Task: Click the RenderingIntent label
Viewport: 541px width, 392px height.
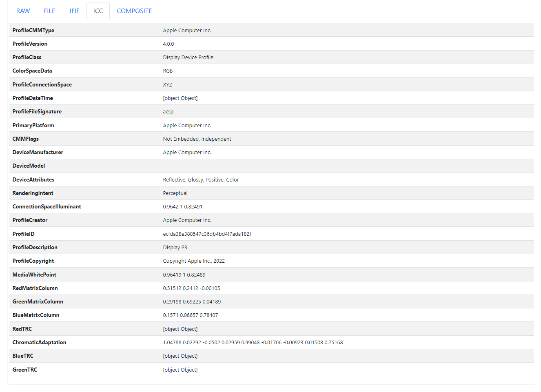Action: (x=33, y=193)
